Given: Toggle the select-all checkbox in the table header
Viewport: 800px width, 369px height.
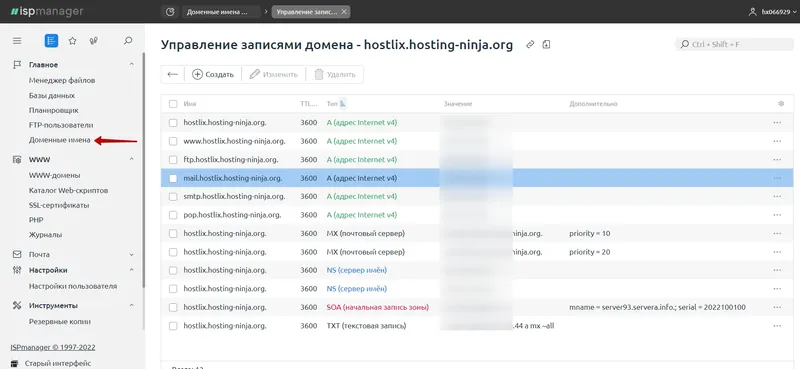Looking at the screenshot, I should pos(173,104).
